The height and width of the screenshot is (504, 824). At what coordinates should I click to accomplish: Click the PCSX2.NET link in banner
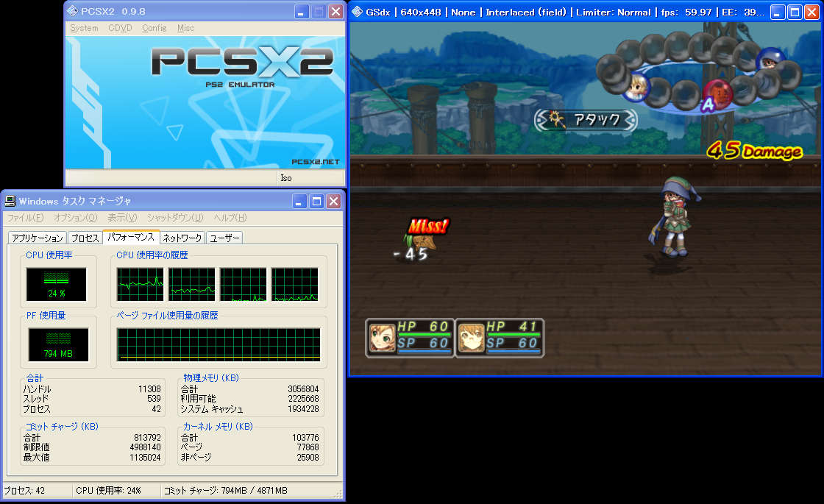click(x=316, y=162)
